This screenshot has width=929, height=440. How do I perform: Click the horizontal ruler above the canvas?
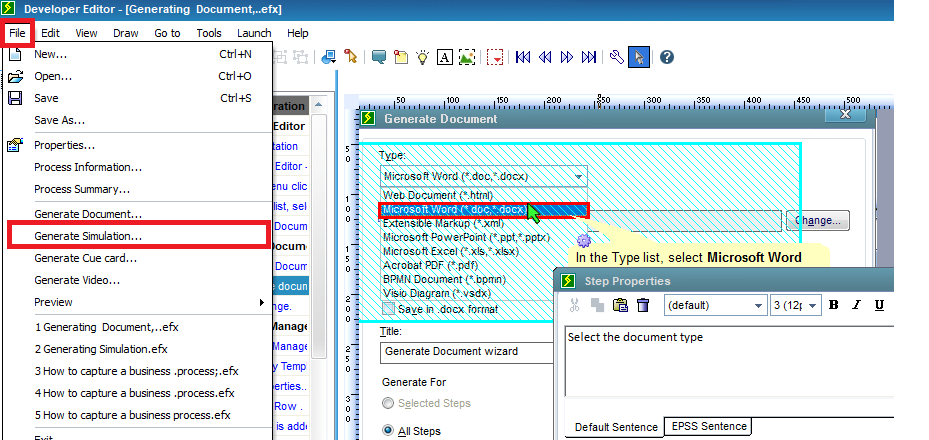coord(625,102)
